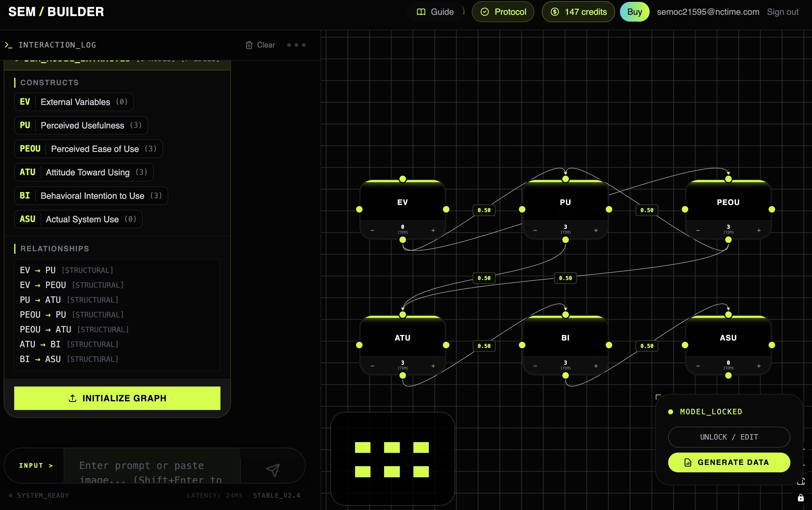Click the minimap thumbnail of the graph
The width and height of the screenshot is (812, 510).
pyautogui.click(x=392, y=459)
